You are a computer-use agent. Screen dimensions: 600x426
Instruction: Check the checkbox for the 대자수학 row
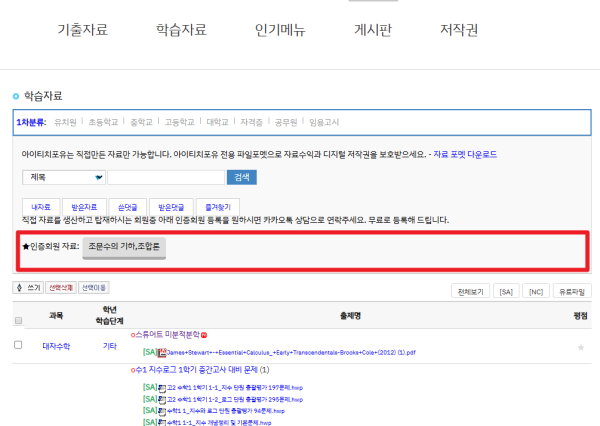click(x=18, y=345)
